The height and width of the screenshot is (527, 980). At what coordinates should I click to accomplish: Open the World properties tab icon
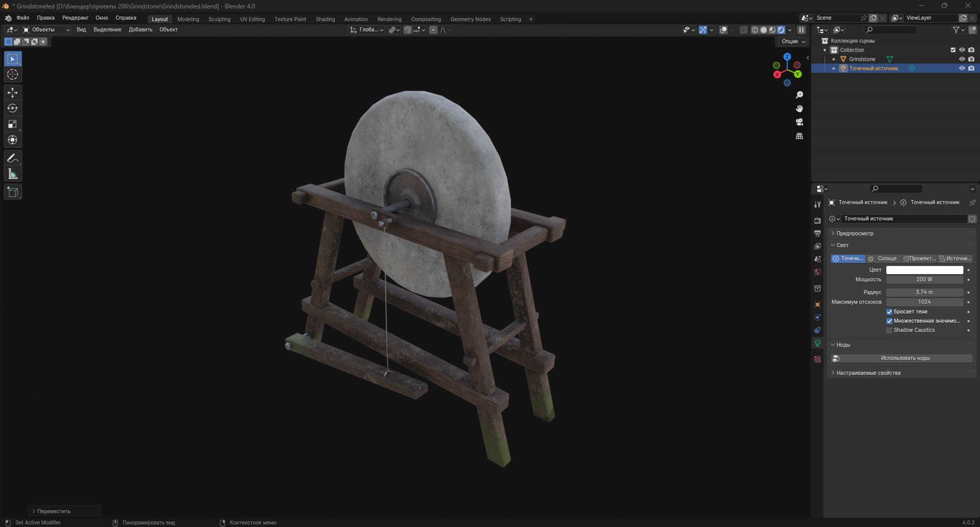(817, 272)
